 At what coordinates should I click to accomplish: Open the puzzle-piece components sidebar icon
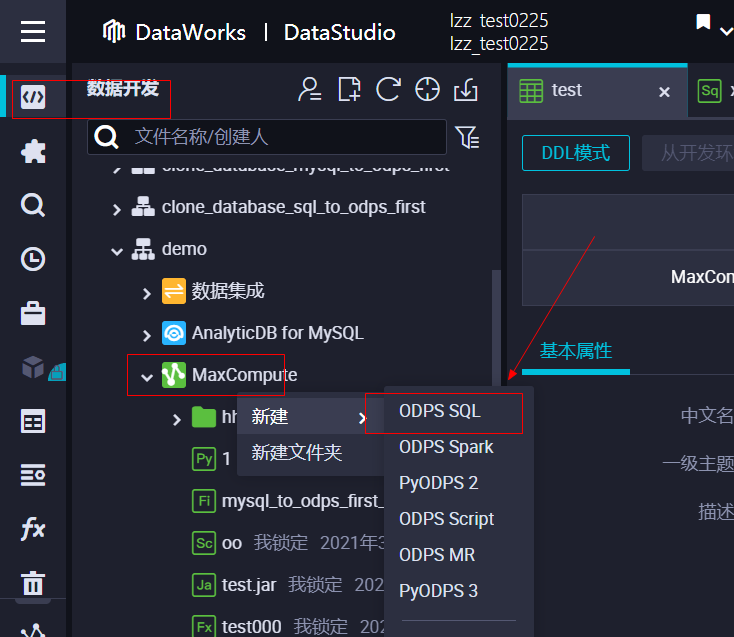pos(33,152)
